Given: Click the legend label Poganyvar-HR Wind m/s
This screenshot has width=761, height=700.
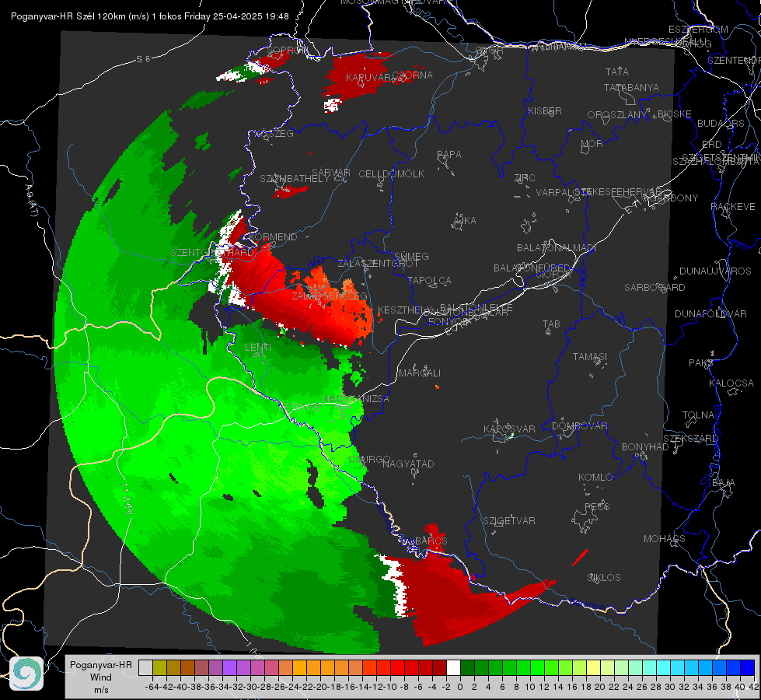Looking at the screenshot, I should click(x=100, y=677).
